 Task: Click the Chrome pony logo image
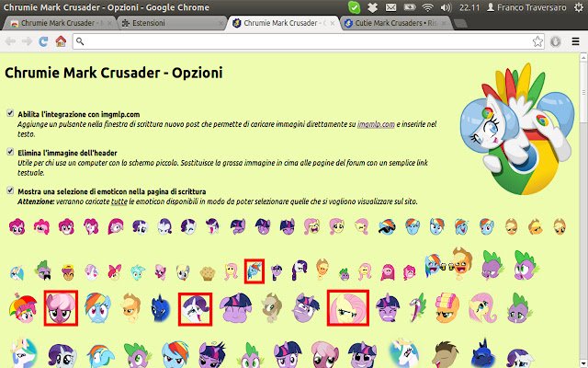[x=517, y=130]
